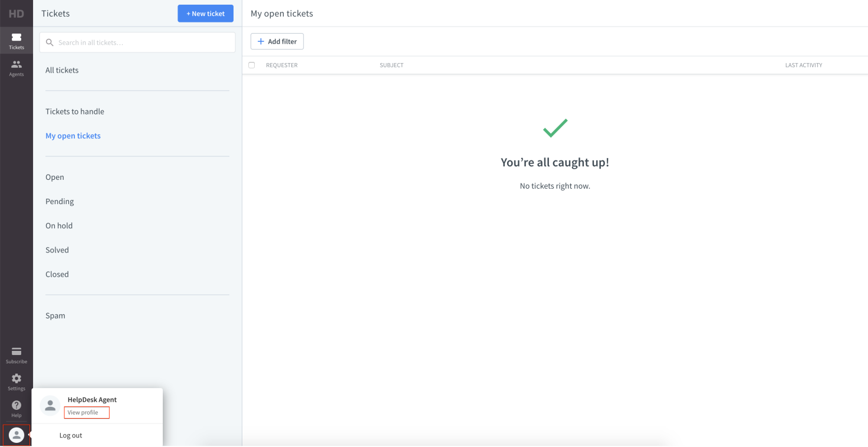Show tickets with Closed status
The height and width of the screenshot is (447, 868).
coord(57,274)
